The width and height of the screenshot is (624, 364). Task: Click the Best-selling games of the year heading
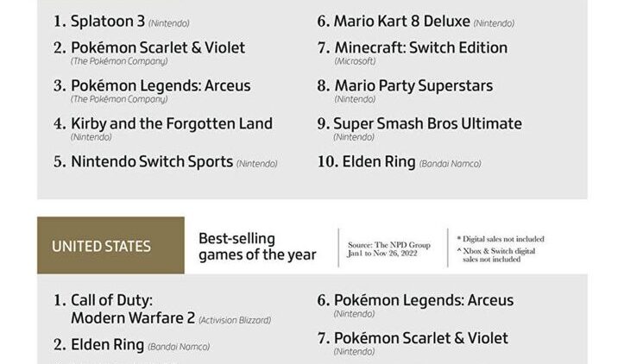[x=257, y=246]
